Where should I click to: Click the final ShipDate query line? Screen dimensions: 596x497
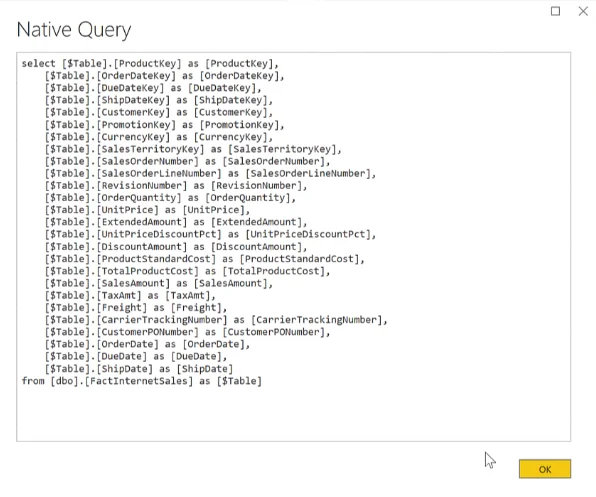coord(139,369)
